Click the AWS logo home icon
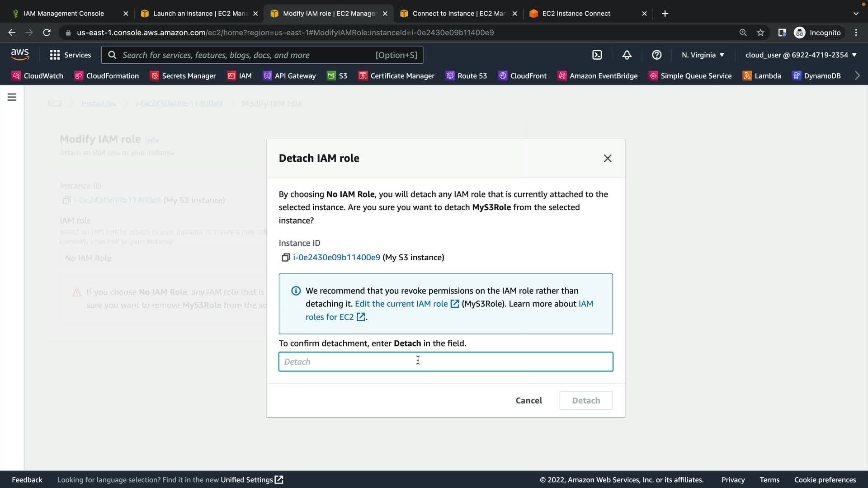Image resolution: width=868 pixels, height=488 pixels. [x=20, y=55]
